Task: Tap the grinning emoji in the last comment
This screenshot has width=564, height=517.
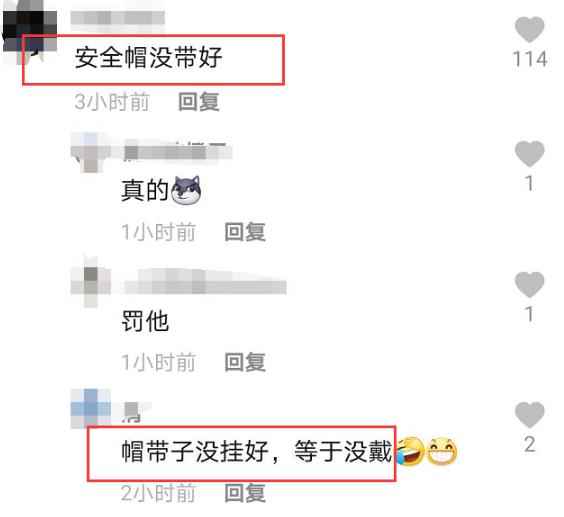Action: pos(442,452)
